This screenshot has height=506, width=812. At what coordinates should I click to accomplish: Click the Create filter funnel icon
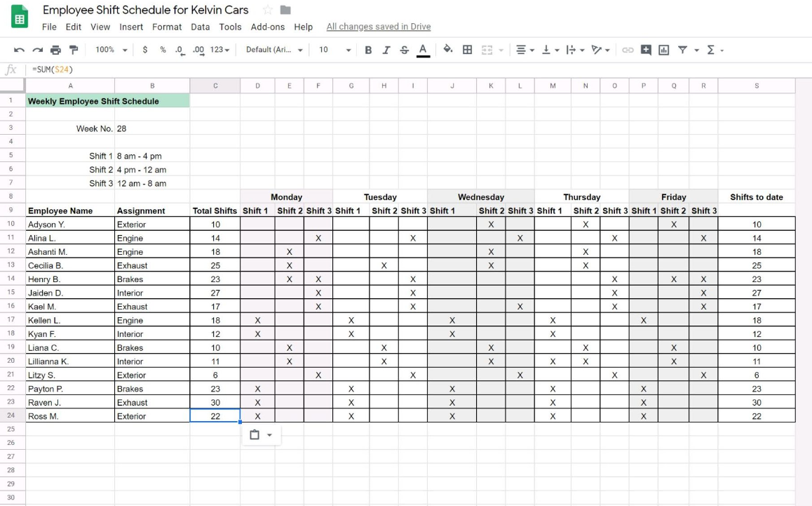click(x=682, y=50)
